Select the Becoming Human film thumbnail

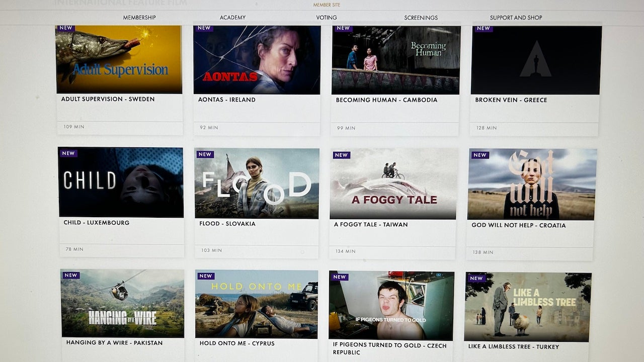(x=395, y=60)
